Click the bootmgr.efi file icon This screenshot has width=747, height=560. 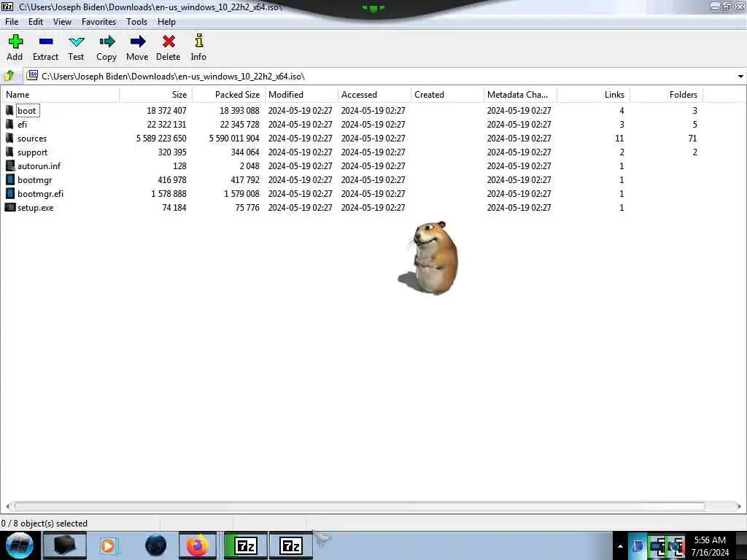[x=9, y=193]
